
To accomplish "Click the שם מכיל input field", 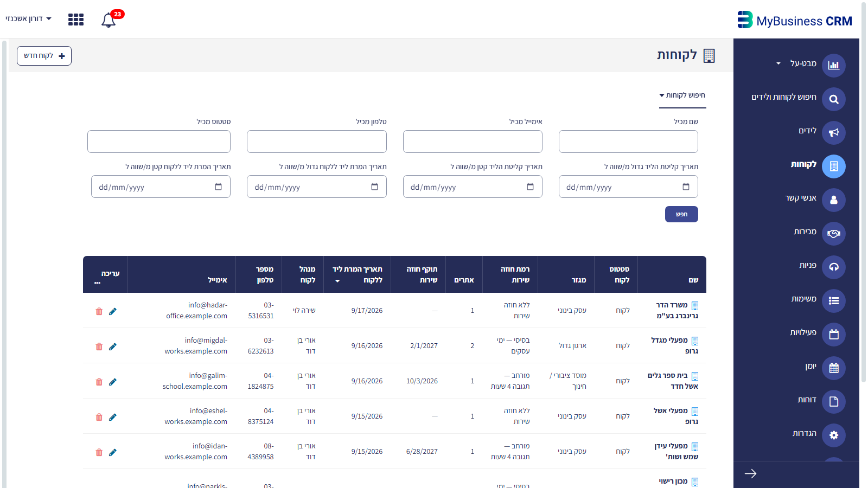I will pyautogui.click(x=628, y=142).
